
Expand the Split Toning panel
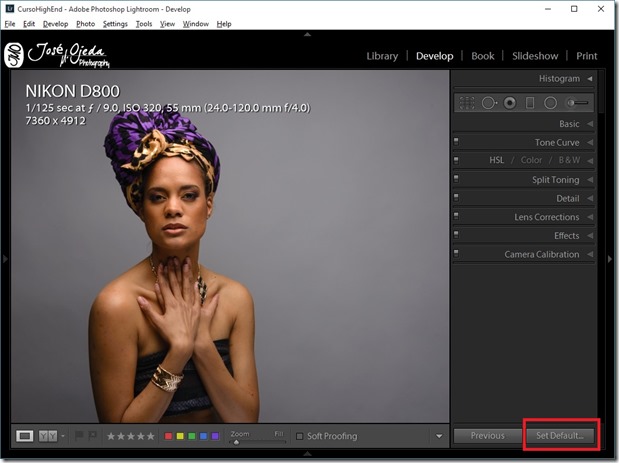[x=590, y=180]
